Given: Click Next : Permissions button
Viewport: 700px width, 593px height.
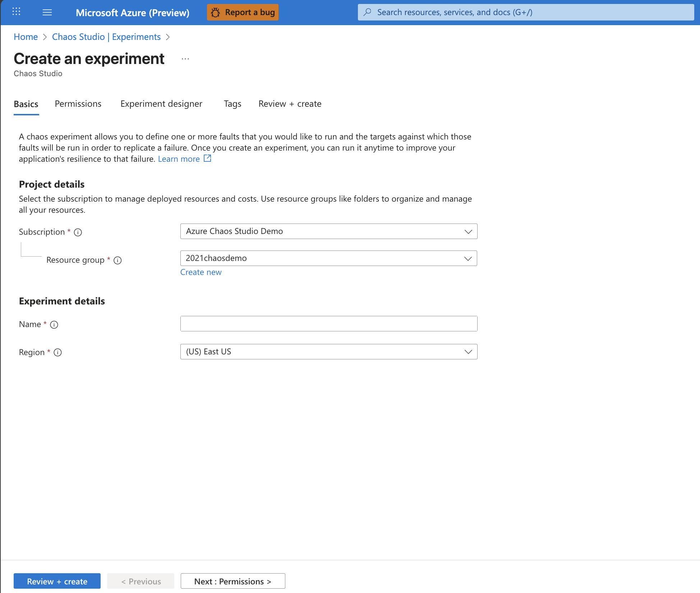Looking at the screenshot, I should pos(233,581).
